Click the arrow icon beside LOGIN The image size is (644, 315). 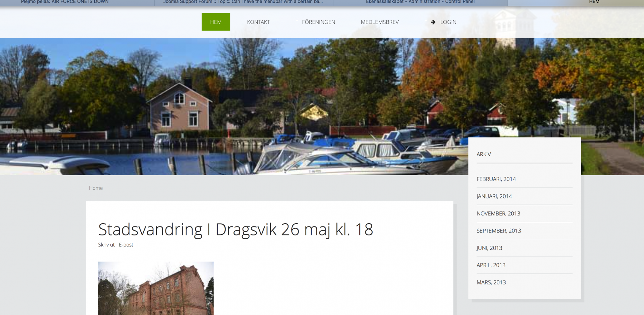click(x=433, y=22)
